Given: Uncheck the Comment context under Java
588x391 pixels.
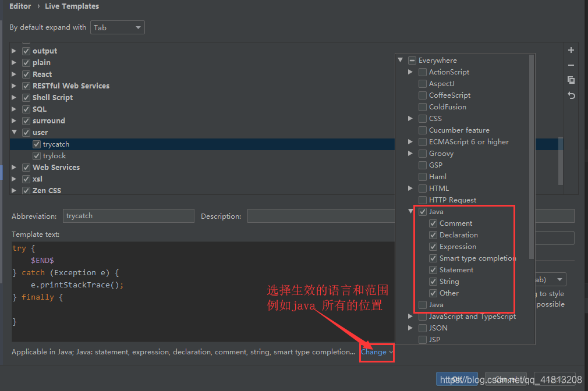Looking at the screenshot, I should pyautogui.click(x=433, y=223).
